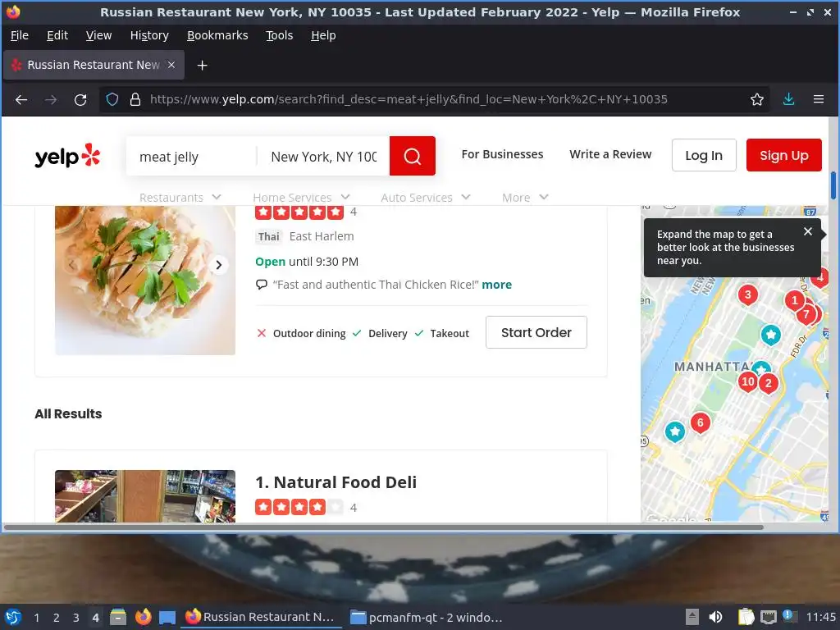Open the File menu
This screenshot has width=840, height=630.
20,35
